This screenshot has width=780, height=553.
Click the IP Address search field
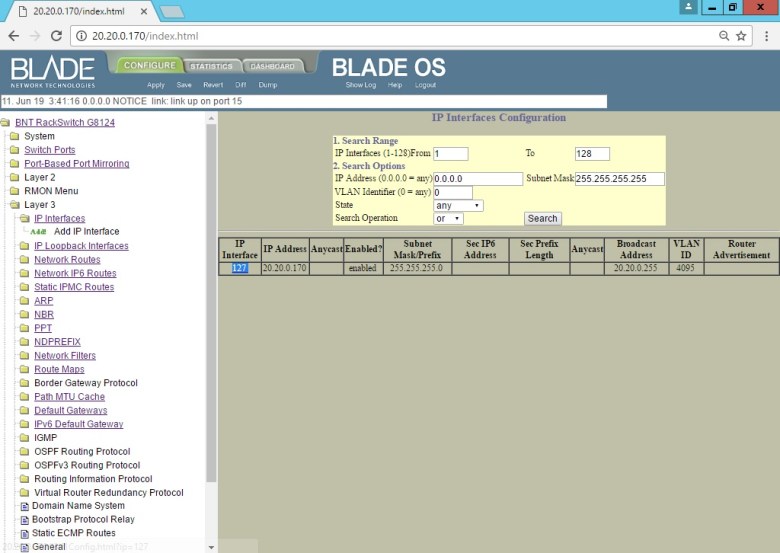click(x=478, y=179)
